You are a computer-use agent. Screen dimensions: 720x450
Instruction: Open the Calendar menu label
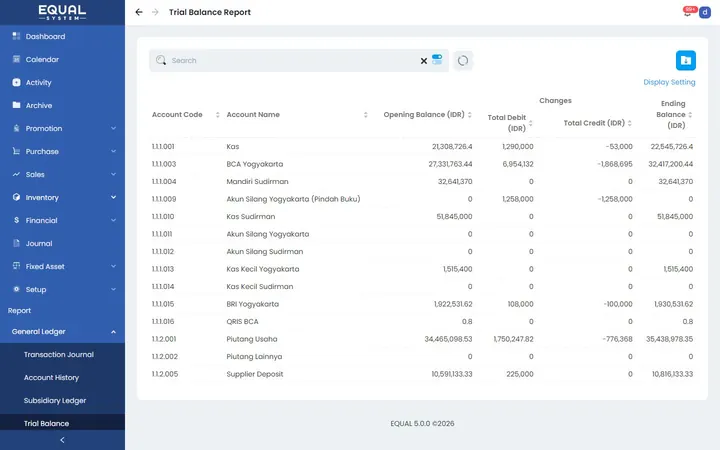(x=42, y=59)
